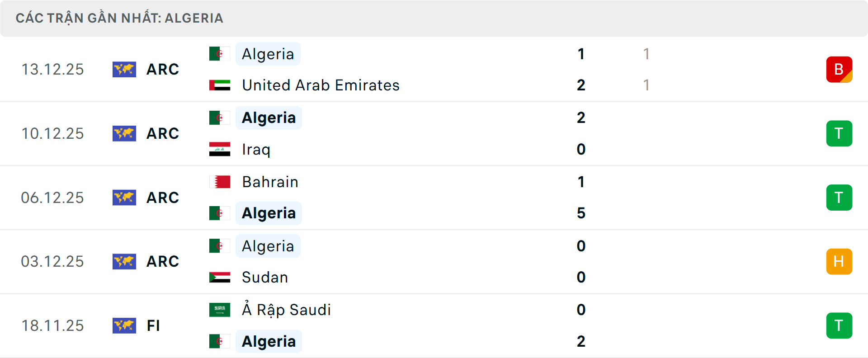Open the Bahrain team link
The width and height of the screenshot is (868, 358).
tap(270, 182)
